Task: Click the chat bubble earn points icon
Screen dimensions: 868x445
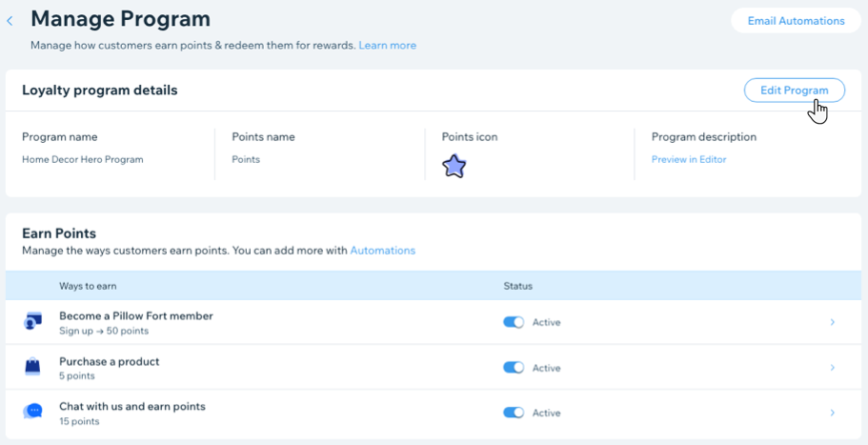Action: pyautogui.click(x=33, y=412)
